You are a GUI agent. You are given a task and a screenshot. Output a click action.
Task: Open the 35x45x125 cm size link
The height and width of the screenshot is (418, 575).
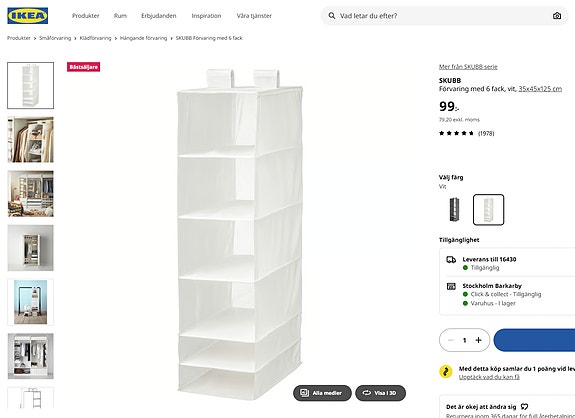(540, 89)
